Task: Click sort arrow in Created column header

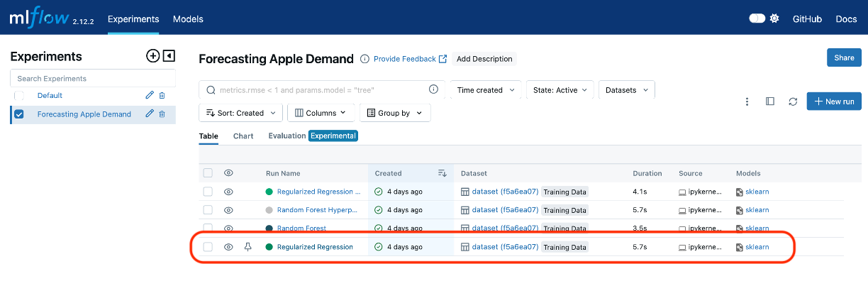Action: [443, 173]
